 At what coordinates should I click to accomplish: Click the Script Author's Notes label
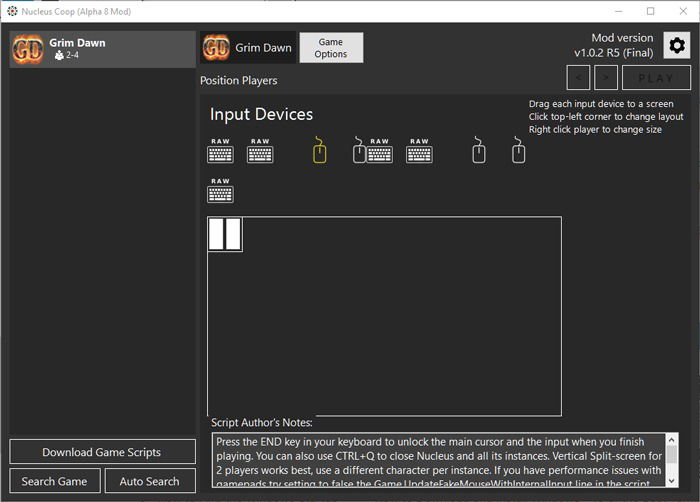(262, 423)
